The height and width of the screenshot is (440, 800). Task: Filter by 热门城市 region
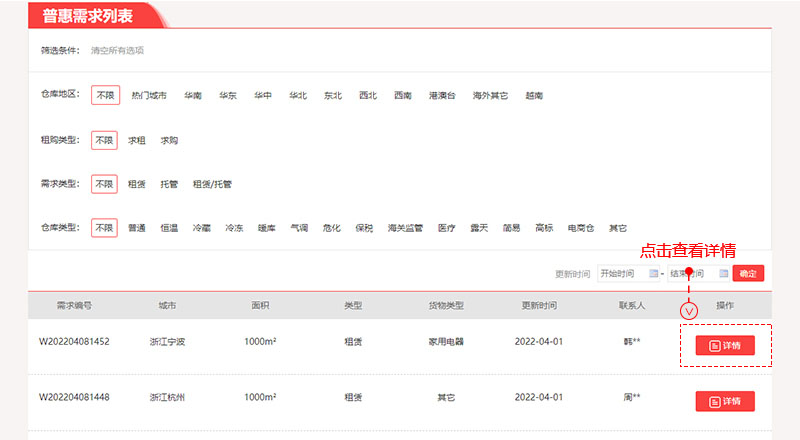click(x=149, y=96)
